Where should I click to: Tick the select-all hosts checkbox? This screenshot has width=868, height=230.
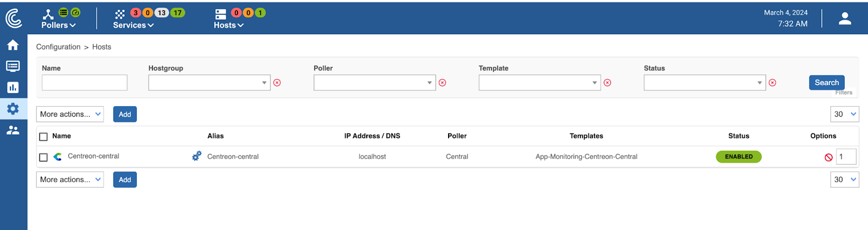[43, 137]
